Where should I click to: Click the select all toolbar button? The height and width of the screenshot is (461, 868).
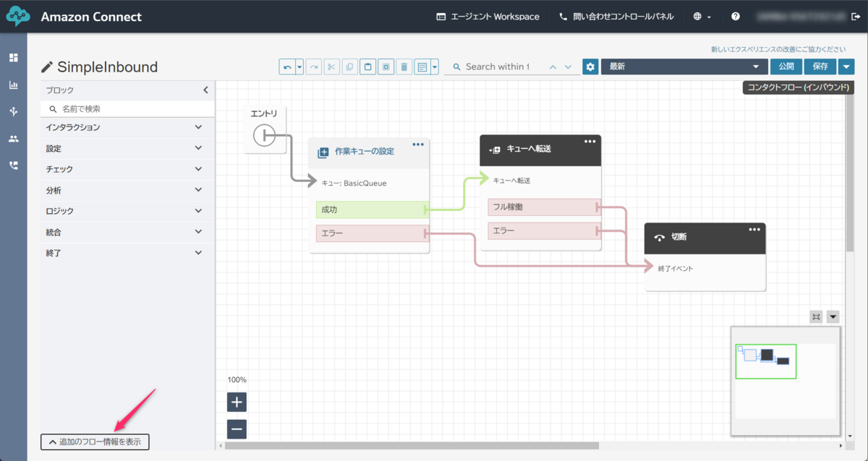click(x=386, y=67)
